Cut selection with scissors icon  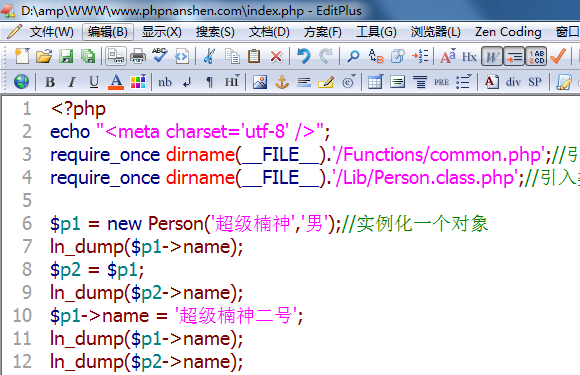click(x=210, y=56)
